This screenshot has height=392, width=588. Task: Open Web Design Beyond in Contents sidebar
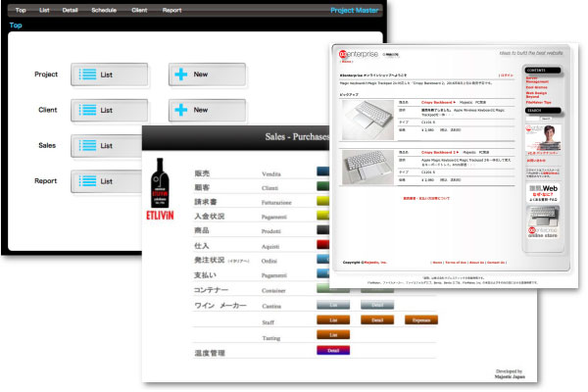click(536, 94)
